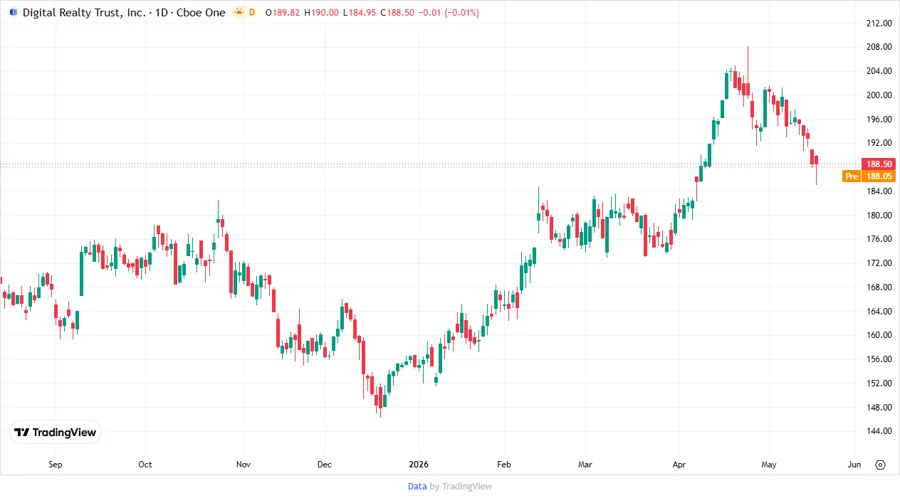Click the Apr label on time axis
Viewport: 900px width, 498px height.
point(679,464)
